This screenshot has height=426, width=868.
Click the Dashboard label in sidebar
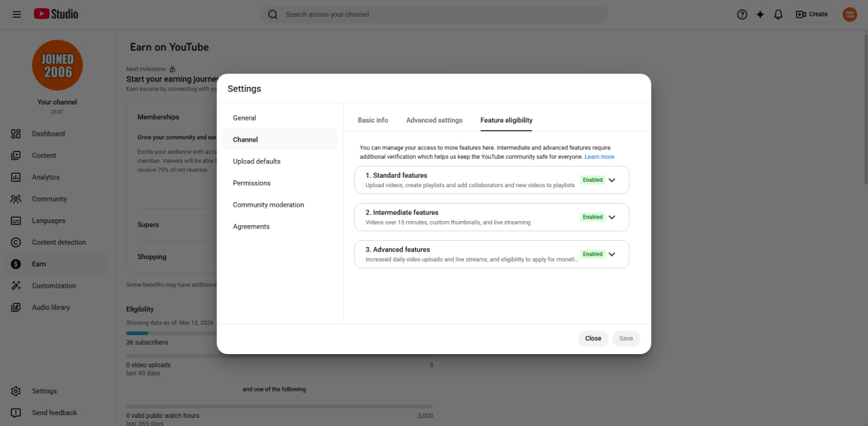49,134
